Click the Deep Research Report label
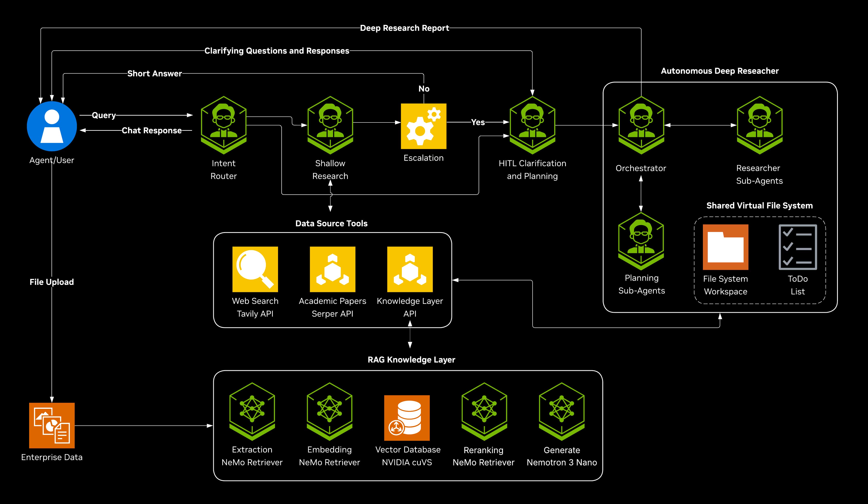This screenshot has height=504, width=868. click(404, 28)
